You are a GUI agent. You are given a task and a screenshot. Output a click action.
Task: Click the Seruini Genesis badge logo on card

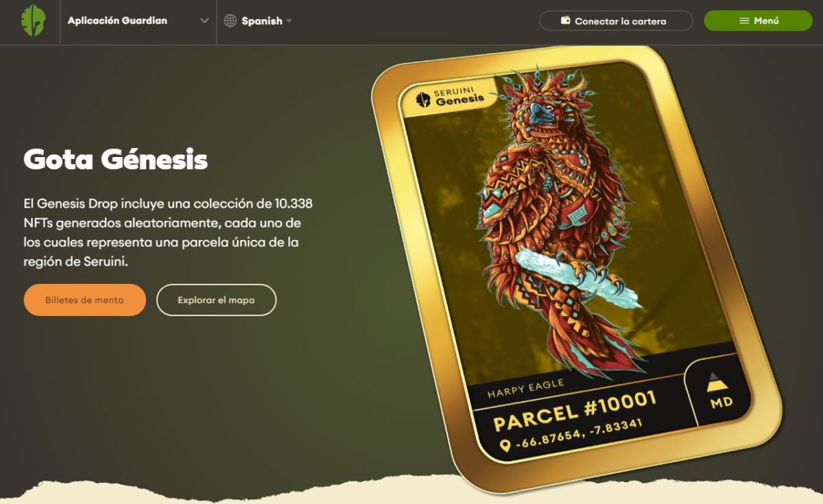pyautogui.click(x=423, y=100)
